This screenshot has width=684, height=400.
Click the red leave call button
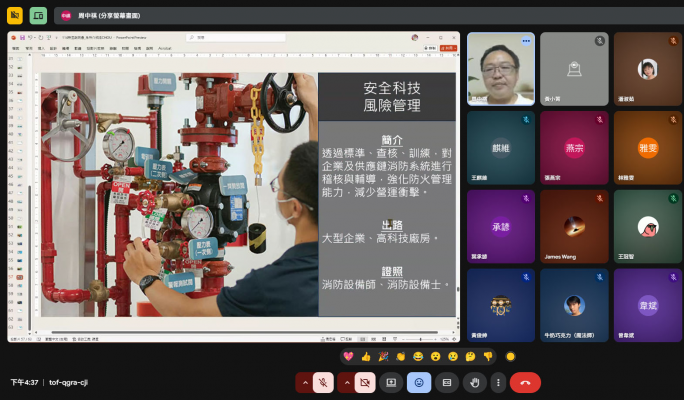tap(525, 382)
